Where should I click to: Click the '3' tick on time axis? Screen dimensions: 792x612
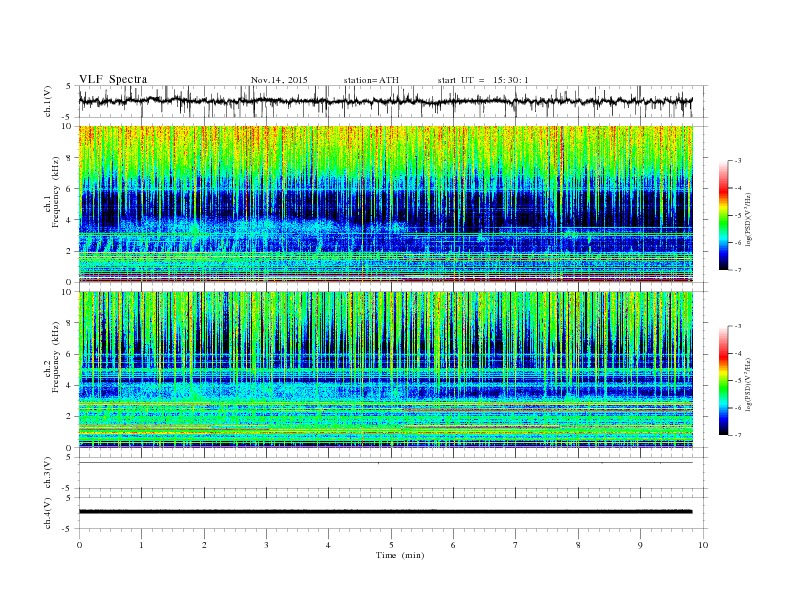(x=266, y=545)
